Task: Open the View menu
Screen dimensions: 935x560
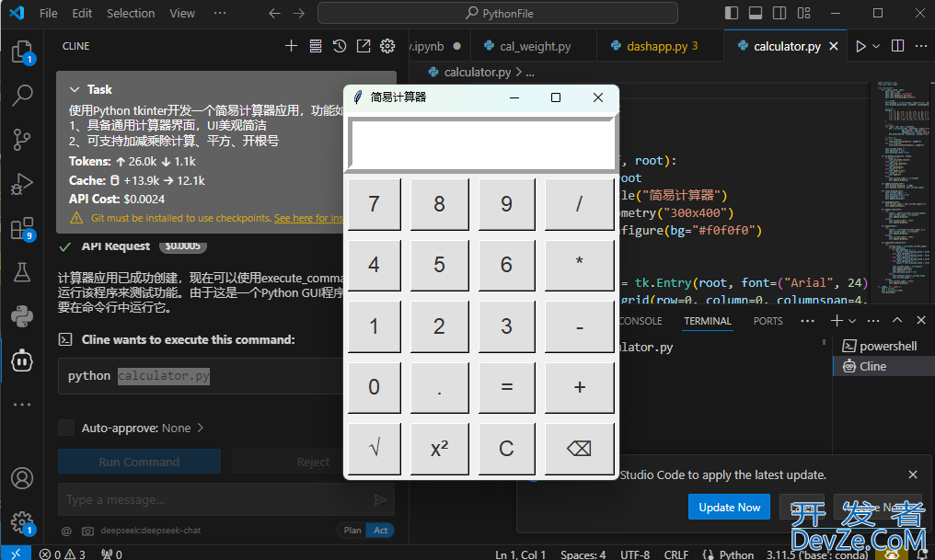Action: 182,13
